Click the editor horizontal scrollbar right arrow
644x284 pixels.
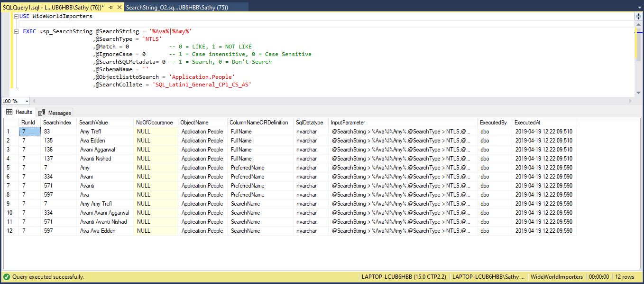click(x=630, y=101)
